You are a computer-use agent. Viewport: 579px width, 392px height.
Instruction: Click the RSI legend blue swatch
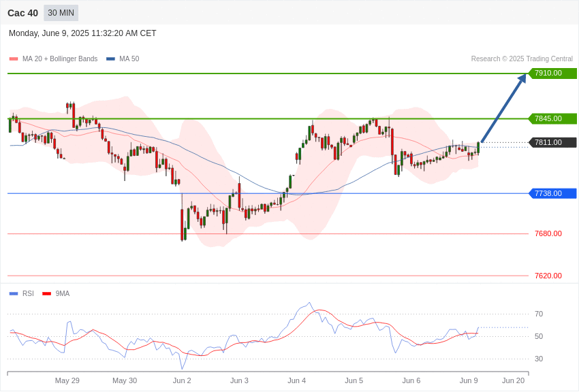(x=14, y=293)
